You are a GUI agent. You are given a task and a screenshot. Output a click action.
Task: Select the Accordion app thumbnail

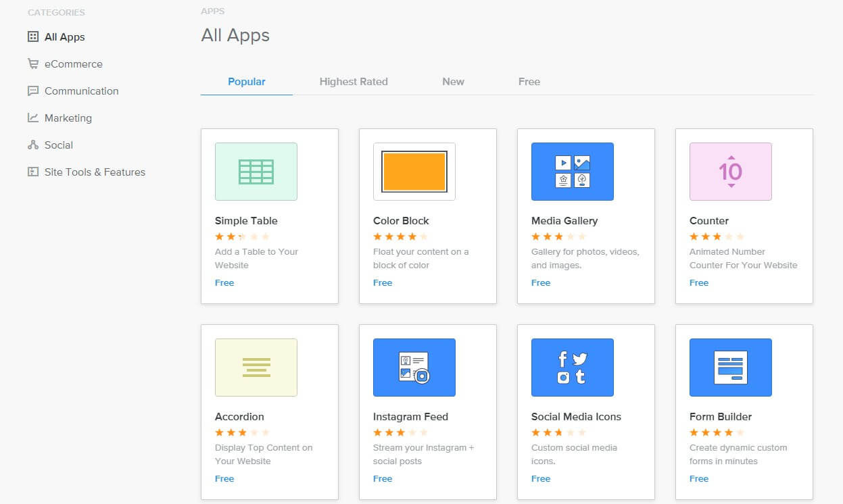click(256, 368)
